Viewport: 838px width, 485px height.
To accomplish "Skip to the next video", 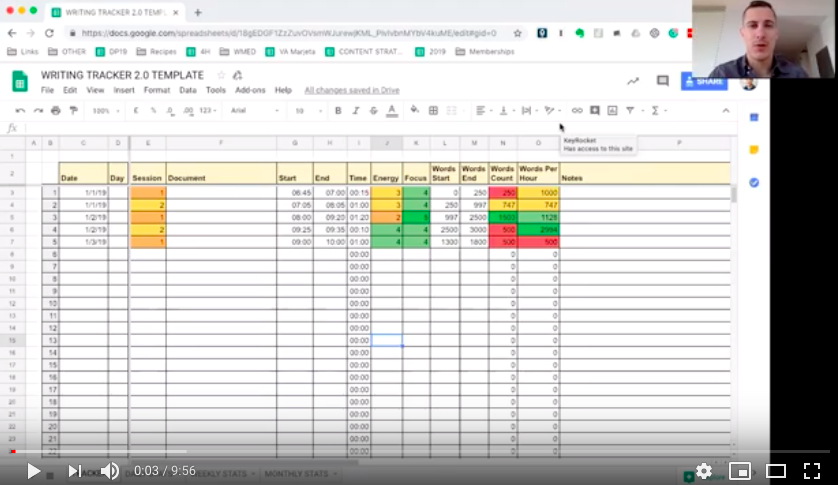I will [x=74, y=471].
